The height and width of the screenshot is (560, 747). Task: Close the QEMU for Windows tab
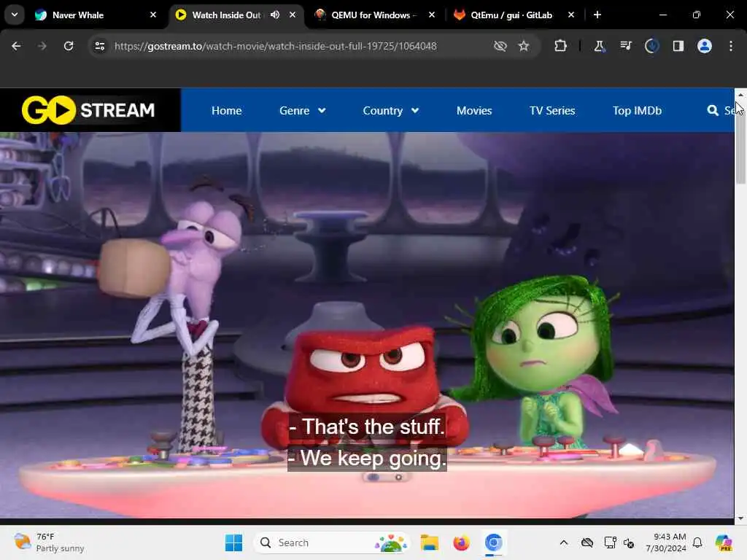coord(432,15)
